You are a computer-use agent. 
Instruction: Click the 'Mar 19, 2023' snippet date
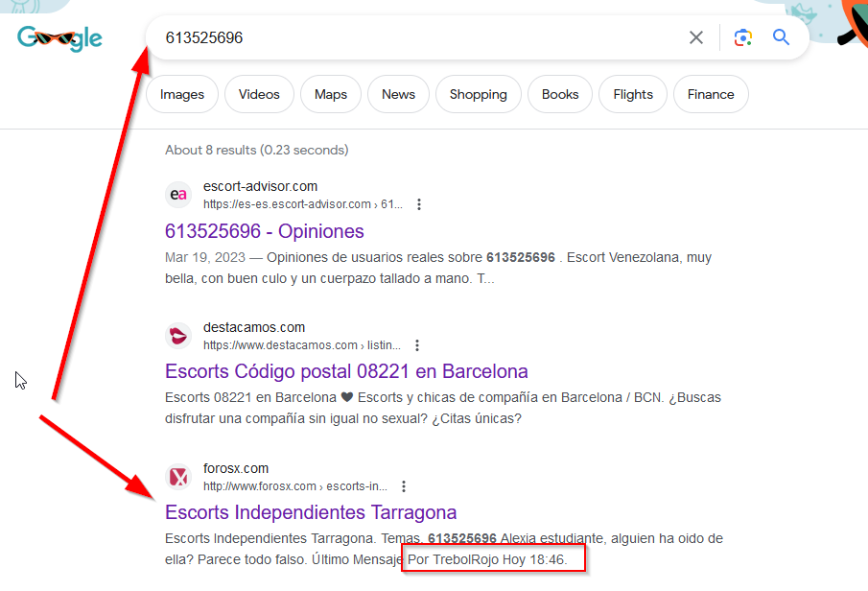coord(205,257)
